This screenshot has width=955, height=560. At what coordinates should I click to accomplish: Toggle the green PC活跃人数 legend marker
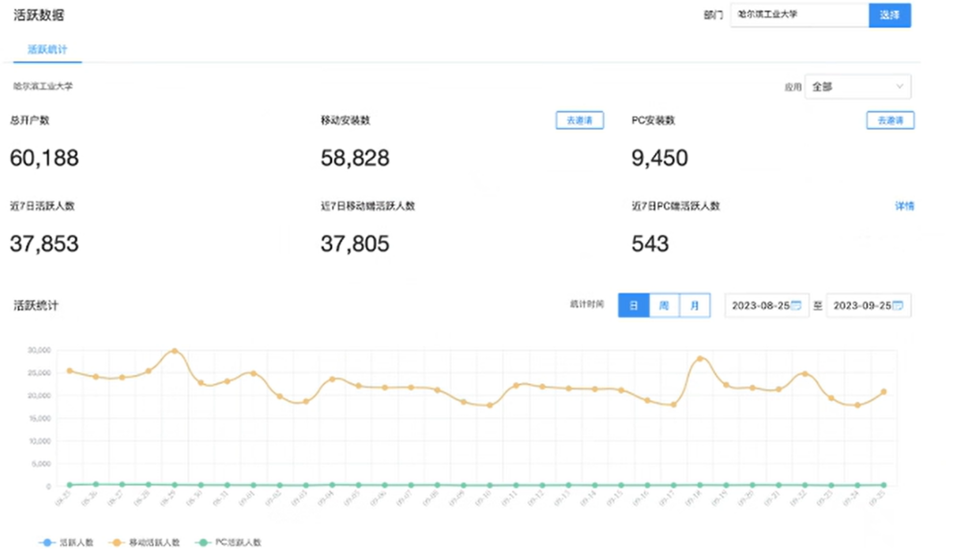pos(203,542)
